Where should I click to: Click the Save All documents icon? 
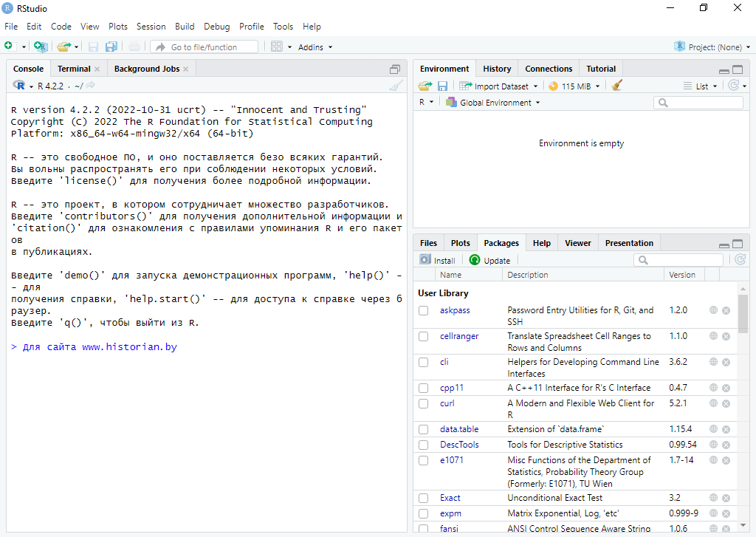pyautogui.click(x=111, y=47)
